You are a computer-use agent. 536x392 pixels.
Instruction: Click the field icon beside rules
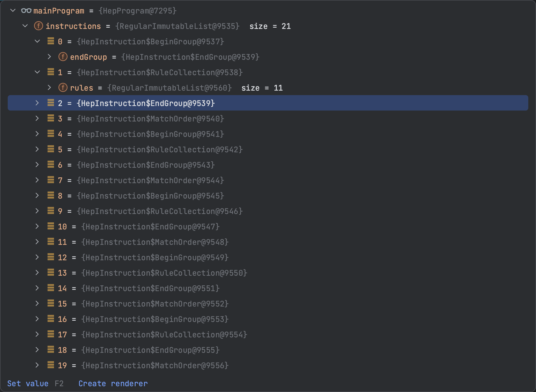tap(63, 87)
